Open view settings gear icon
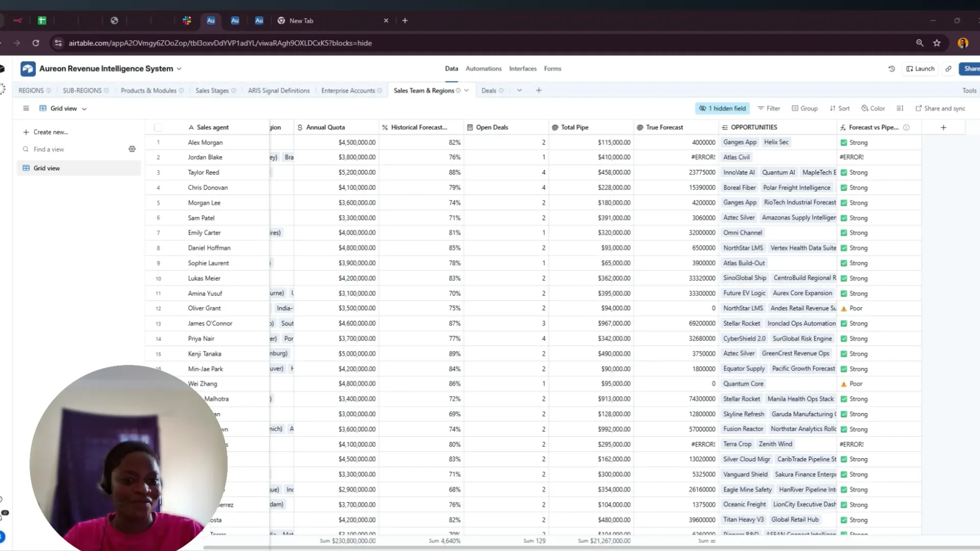 coord(132,149)
